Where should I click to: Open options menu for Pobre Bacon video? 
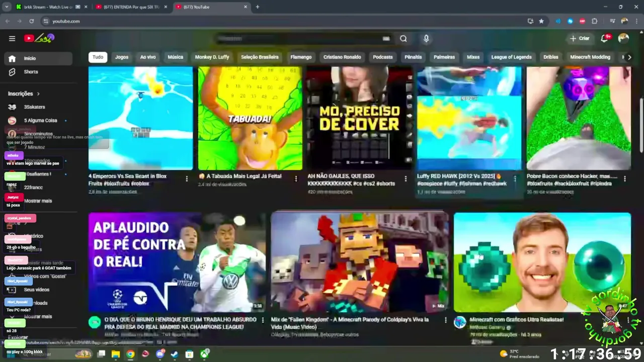pos(625,178)
